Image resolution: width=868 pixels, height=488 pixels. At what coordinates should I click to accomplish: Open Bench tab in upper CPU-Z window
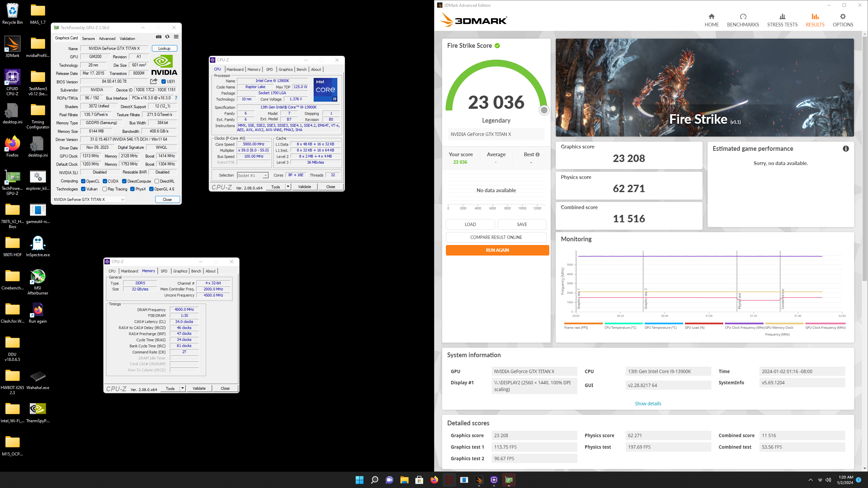(301, 69)
